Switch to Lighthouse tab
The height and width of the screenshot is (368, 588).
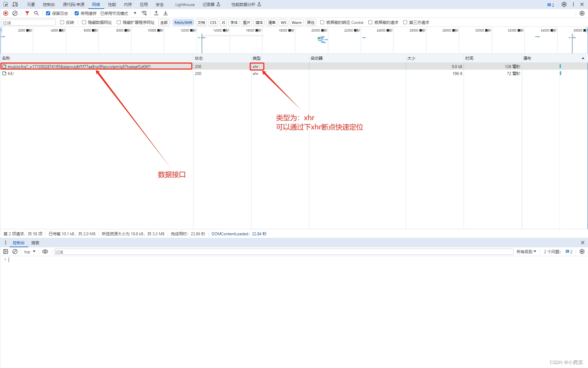[185, 4]
